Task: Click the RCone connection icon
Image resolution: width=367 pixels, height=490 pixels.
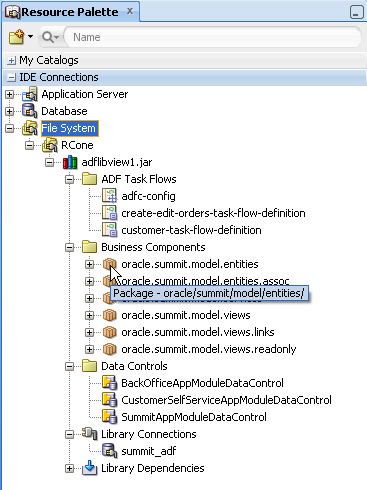Action: [x=50, y=145]
